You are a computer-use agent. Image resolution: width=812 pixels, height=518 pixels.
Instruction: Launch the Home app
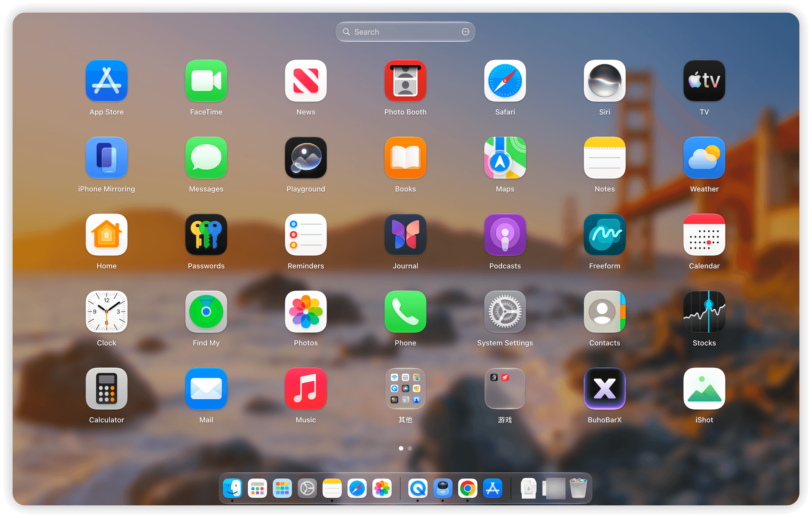pos(106,234)
